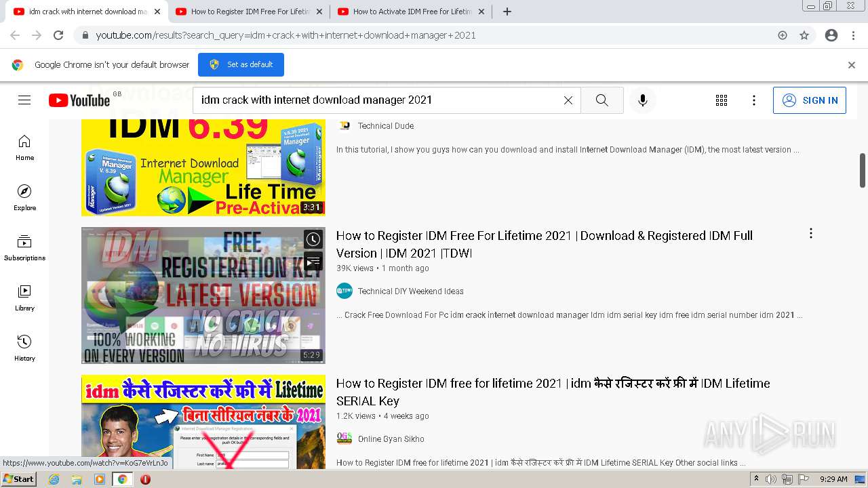Clear the search query with X
Viewport: 868px width, 488px height.
(x=568, y=100)
